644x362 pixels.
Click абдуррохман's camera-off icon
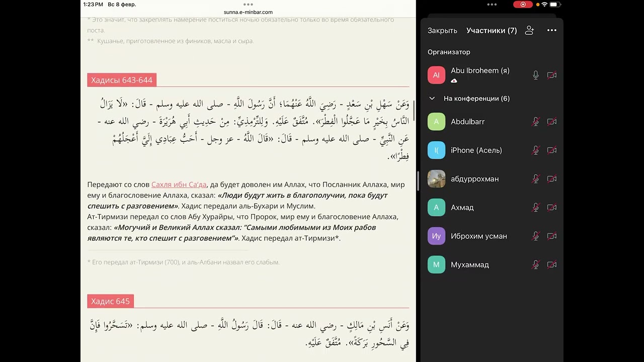(x=552, y=179)
